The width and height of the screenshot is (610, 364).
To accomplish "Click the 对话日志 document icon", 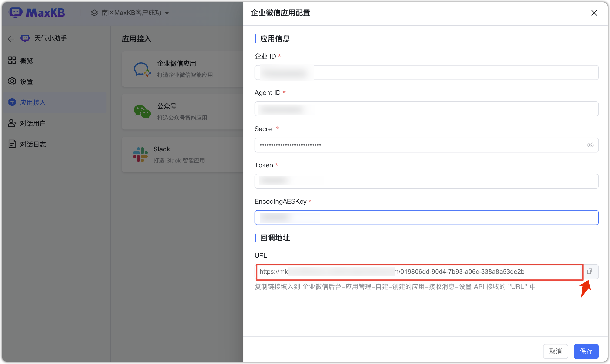I will tap(12, 144).
